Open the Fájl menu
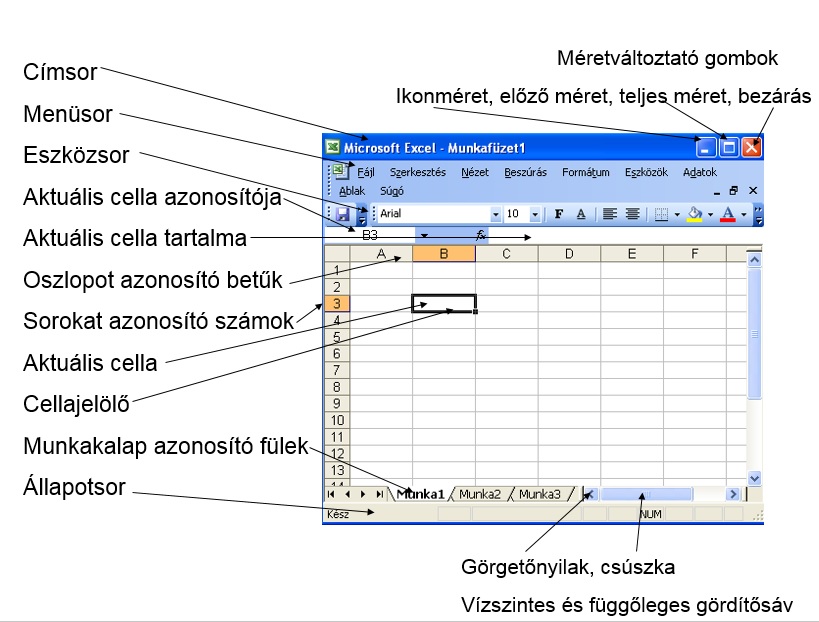Image resolution: width=819 pixels, height=622 pixels. click(x=366, y=172)
